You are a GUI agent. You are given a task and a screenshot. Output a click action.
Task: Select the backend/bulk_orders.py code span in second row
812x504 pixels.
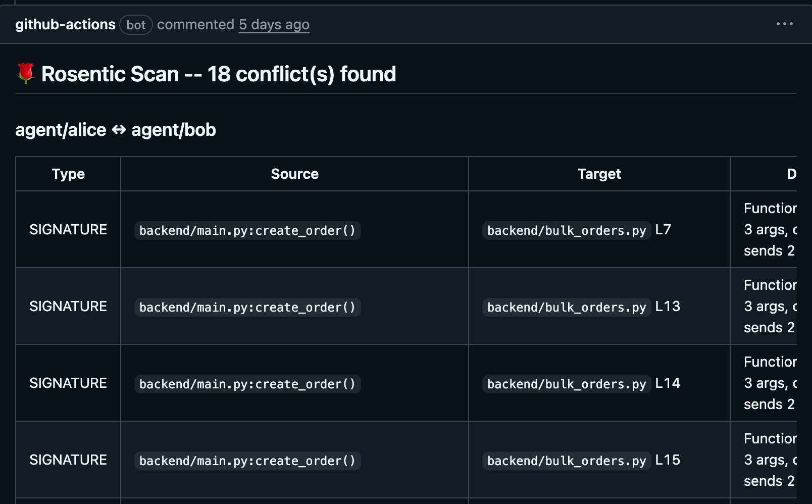pyautogui.click(x=566, y=307)
